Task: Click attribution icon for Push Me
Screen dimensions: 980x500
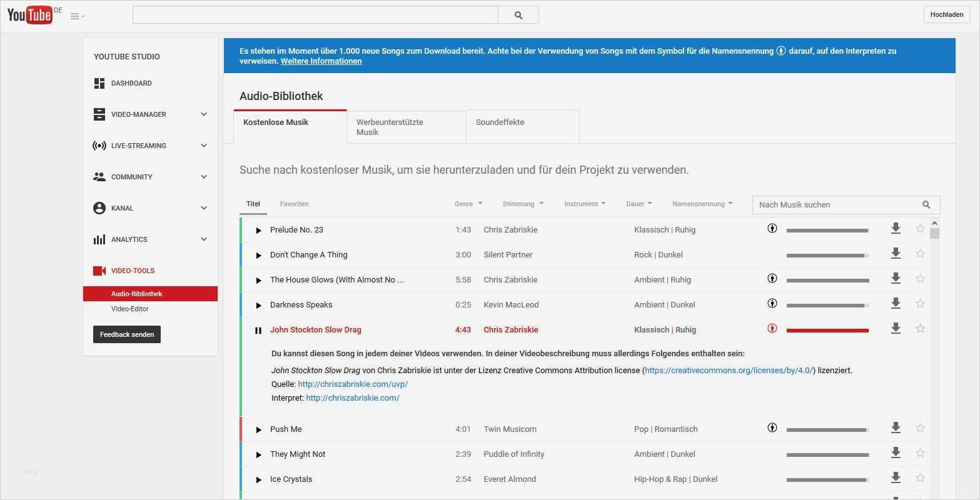Action: tap(772, 428)
